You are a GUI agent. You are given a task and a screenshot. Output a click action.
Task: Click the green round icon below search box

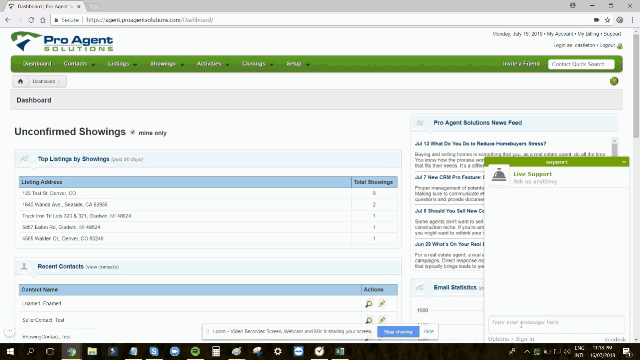(x=614, y=81)
